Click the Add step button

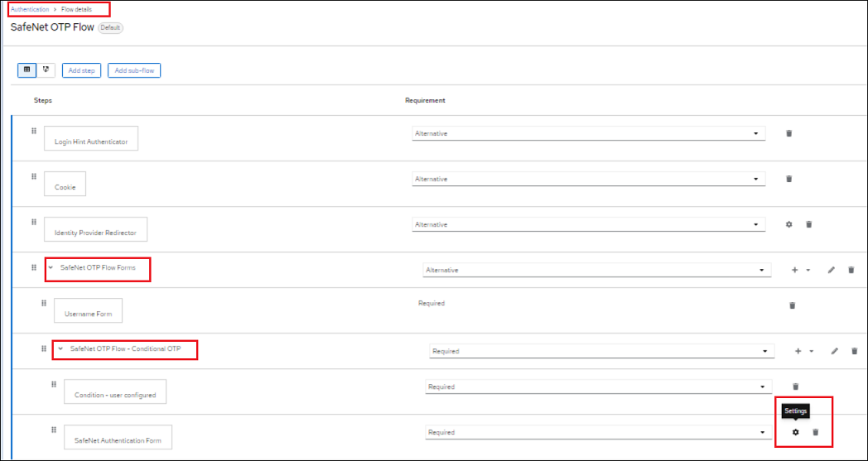tap(81, 70)
